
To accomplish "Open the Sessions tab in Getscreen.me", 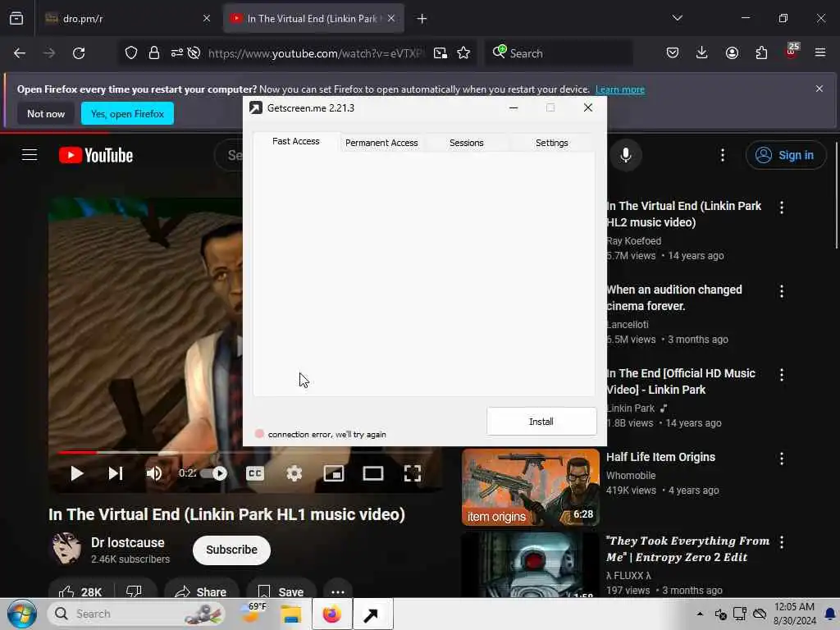I will pyautogui.click(x=466, y=143).
